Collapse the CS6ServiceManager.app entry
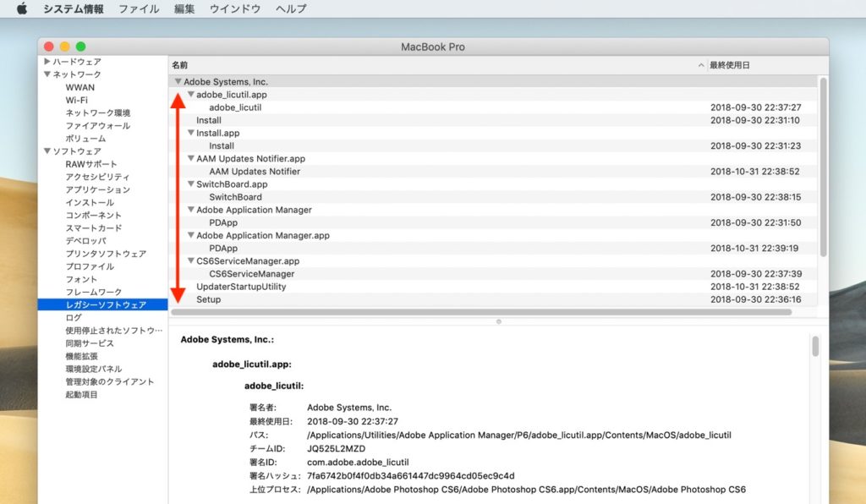 (x=190, y=260)
